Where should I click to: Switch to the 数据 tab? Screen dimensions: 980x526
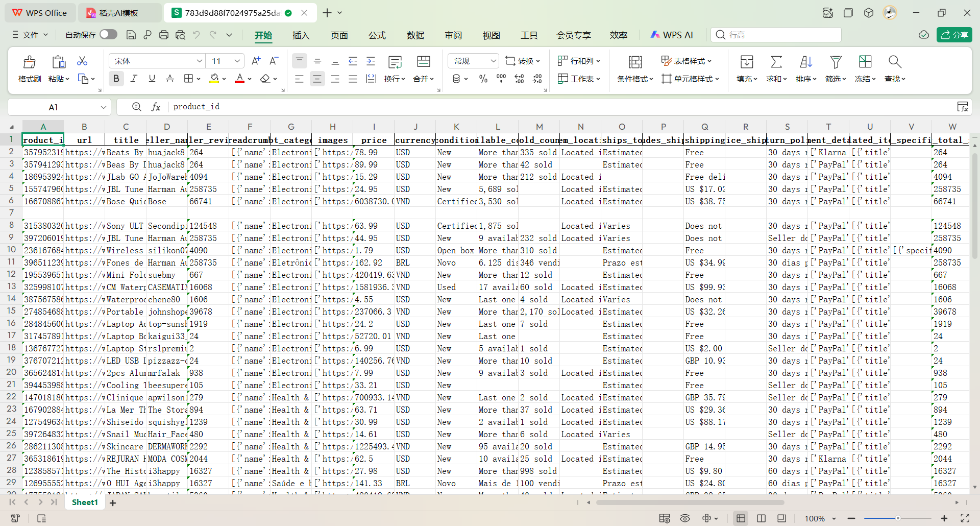(415, 35)
